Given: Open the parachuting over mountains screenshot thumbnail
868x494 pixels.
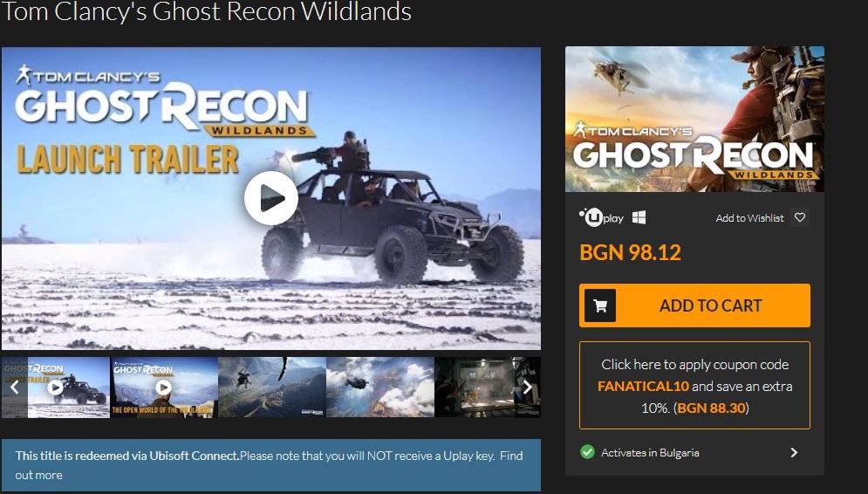Looking at the screenshot, I should tap(272, 388).
